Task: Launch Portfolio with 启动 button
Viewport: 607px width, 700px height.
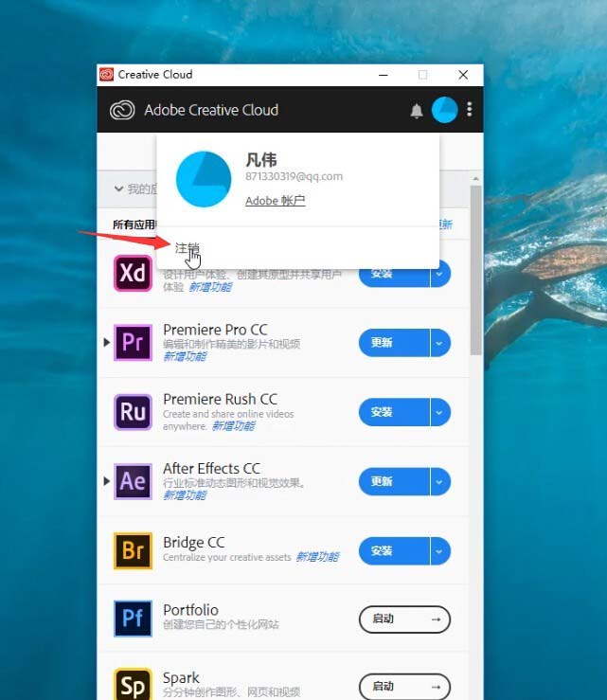Action: [404, 619]
